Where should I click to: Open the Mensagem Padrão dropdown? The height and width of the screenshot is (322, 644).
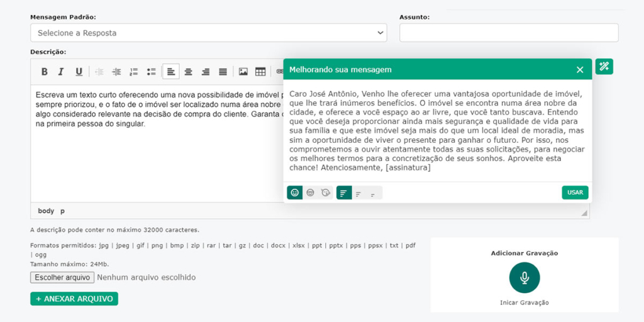209,33
